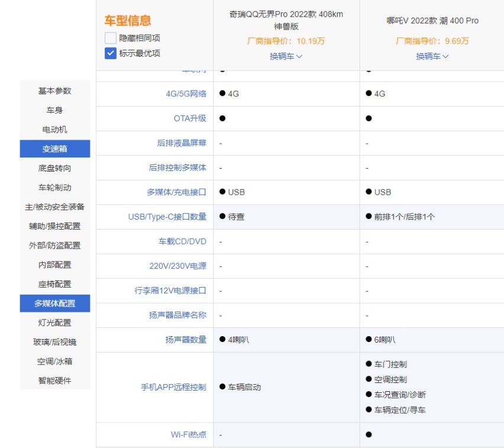Open the 多媒体/充电接口 parameter link
The image size is (504, 448).
(176, 192)
